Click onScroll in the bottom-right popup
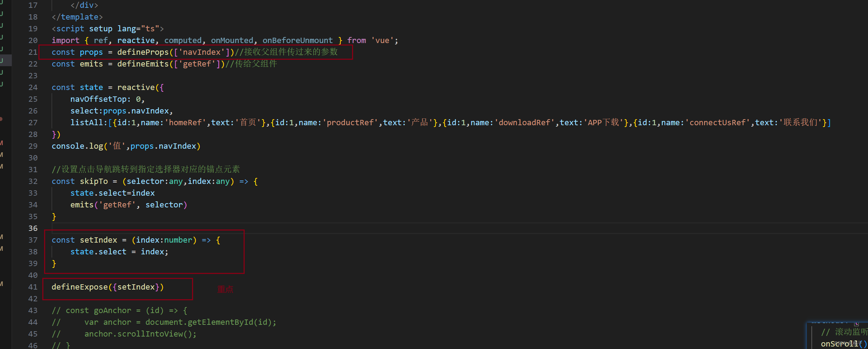The height and width of the screenshot is (349, 868). point(837,343)
